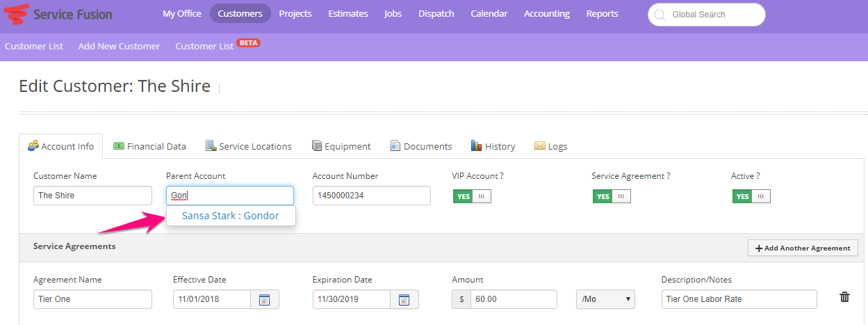Switch to the Equipment tab
The height and width of the screenshot is (325, 868).
[341, 146]
